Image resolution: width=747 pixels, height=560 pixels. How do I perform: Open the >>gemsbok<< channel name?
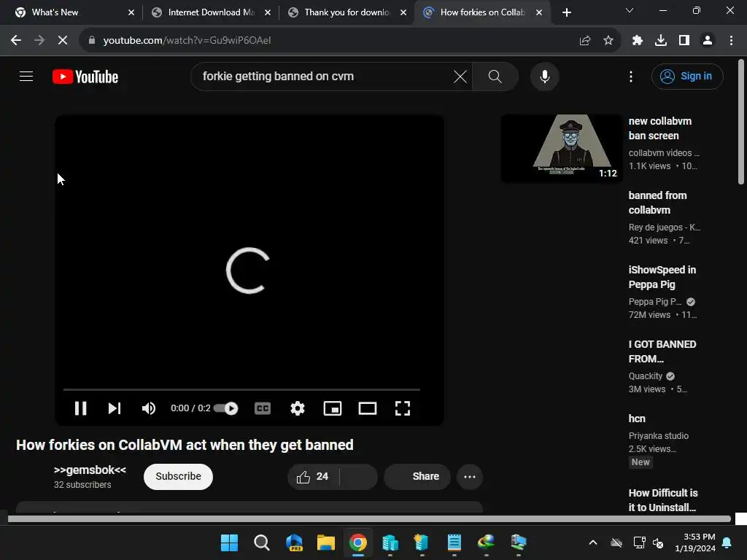pos(90,470)
